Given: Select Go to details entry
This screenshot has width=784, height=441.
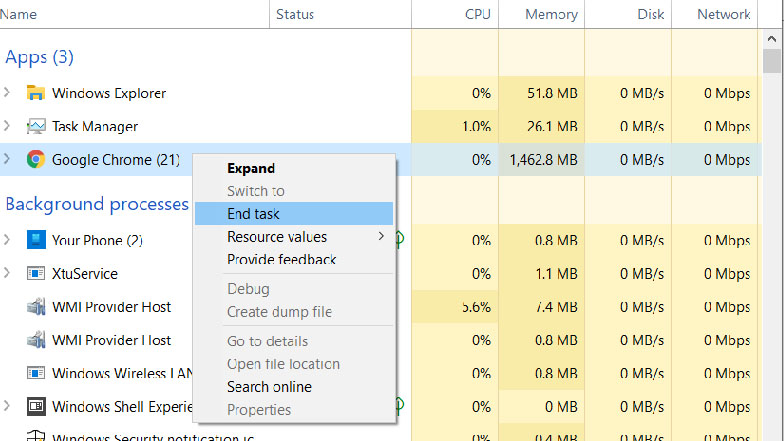Looking at the screenshot, I should pos(294,341).
